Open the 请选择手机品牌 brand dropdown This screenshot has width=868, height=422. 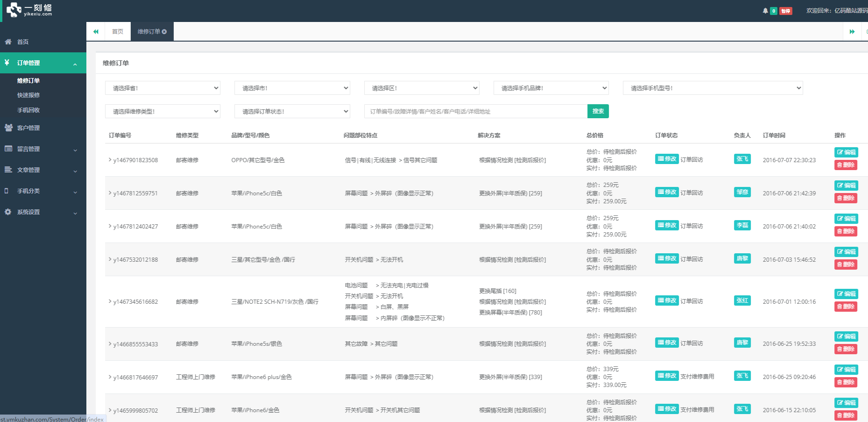point(551,87)
